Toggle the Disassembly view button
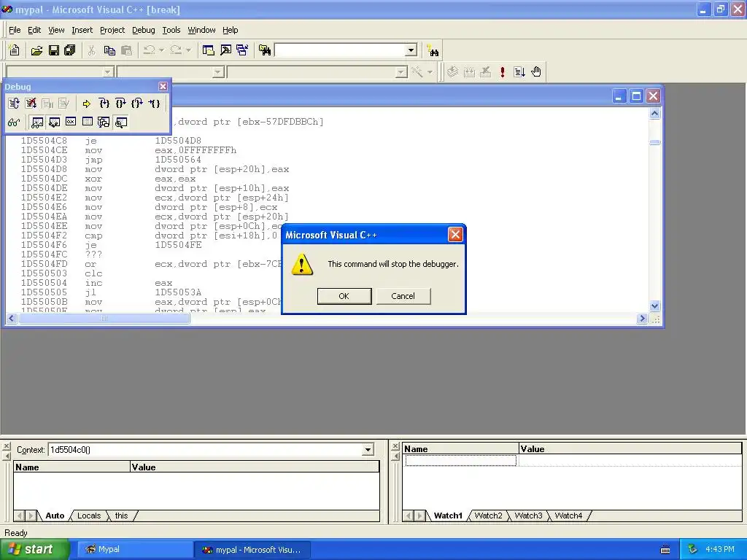 click(121, 122)
